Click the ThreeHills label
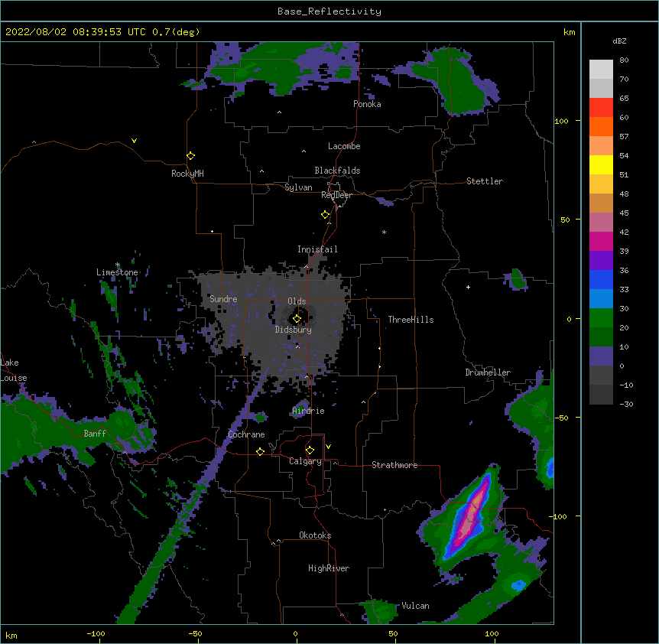 pos(411,320)
